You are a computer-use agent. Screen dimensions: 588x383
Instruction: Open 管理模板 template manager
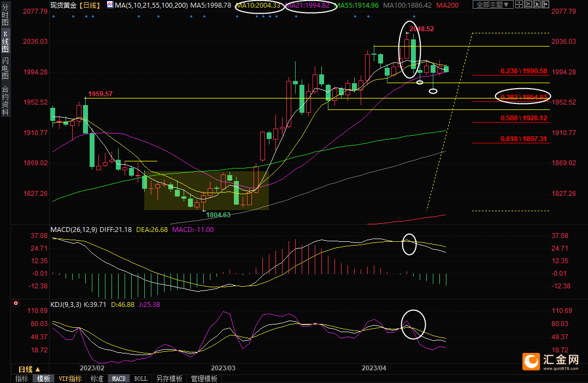click(x=204, y=379)
